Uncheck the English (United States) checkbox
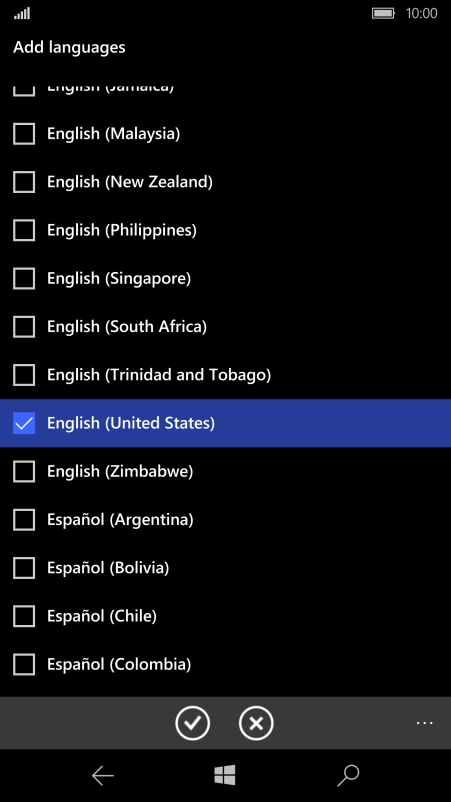Image resolution: width=451 pixels, height=802 pixels. point(24,423)
